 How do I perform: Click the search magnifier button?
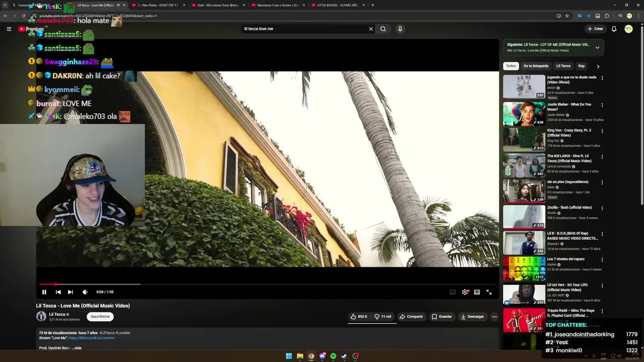[383, 29]
